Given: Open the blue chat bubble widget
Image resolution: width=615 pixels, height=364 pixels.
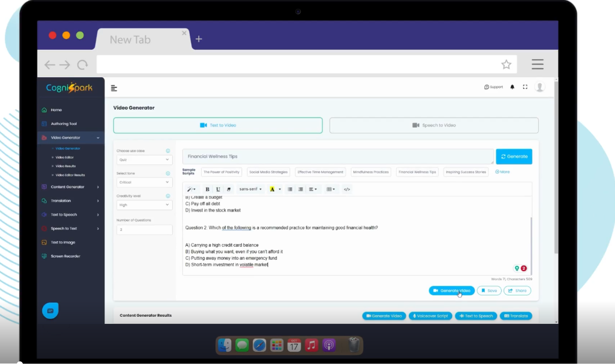Looking at the screenshot, I should coord(50,310).
